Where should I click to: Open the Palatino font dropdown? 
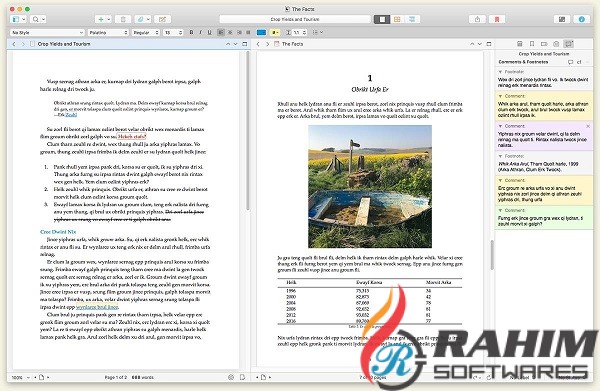pyautogui.click(x=108, y=33)
